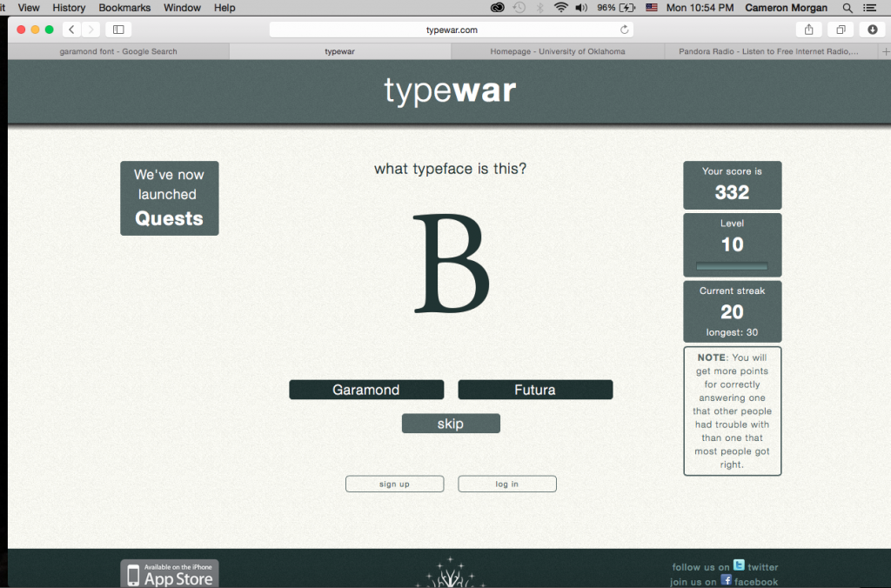Image resolution: width=891 pixels, height=588 pixels.
Task: Open the launched Quests banner
Action: pos(170,198)
